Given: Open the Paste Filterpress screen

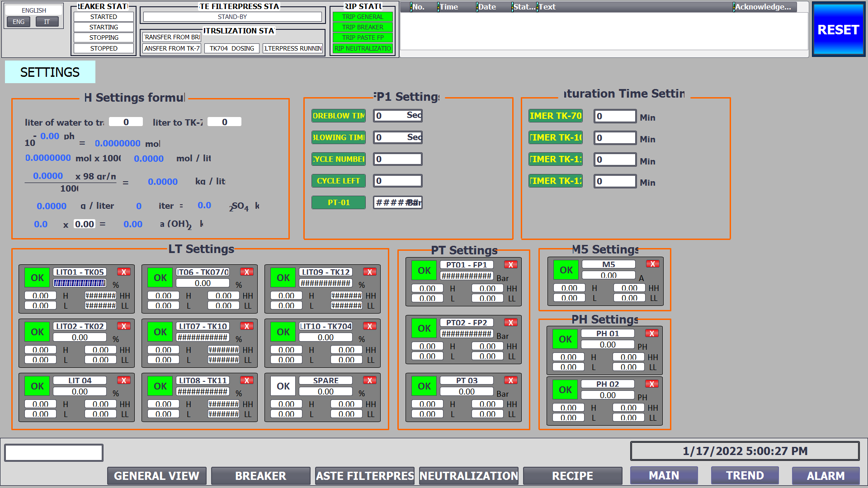Looking at the screenshot, I should [x=364, y=476].
